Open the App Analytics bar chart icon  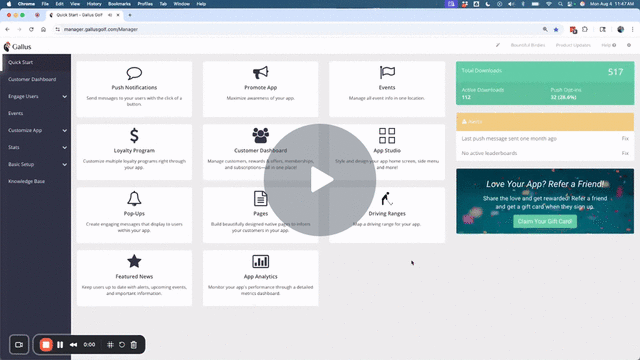click(x=260, y=261)
